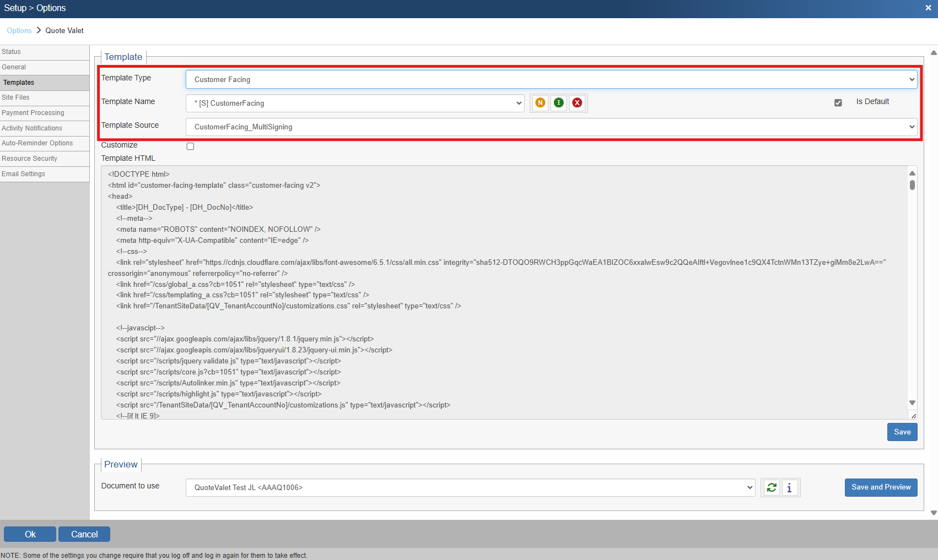Click the red X delete template icon
The width and height of the screenshot is (938, 560).
tap(577, 103)
